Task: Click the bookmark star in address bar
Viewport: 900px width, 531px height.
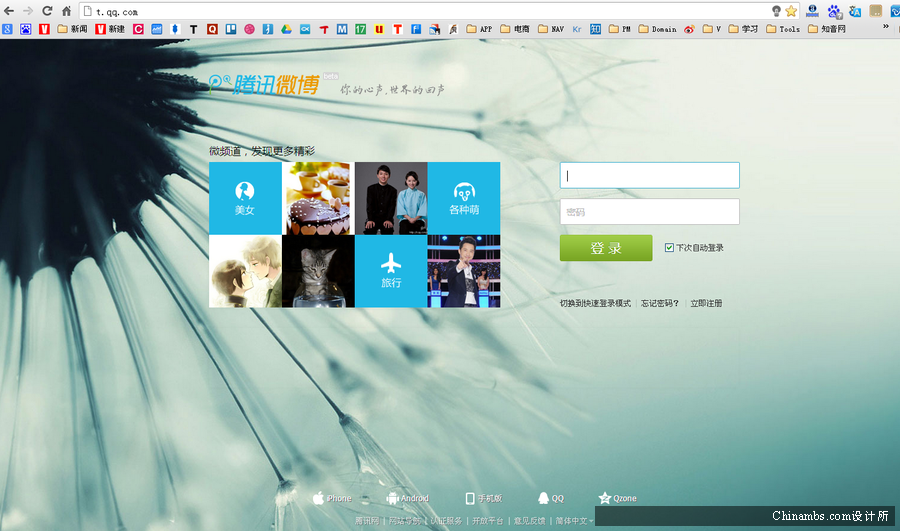Action: [x=791, y=11]
